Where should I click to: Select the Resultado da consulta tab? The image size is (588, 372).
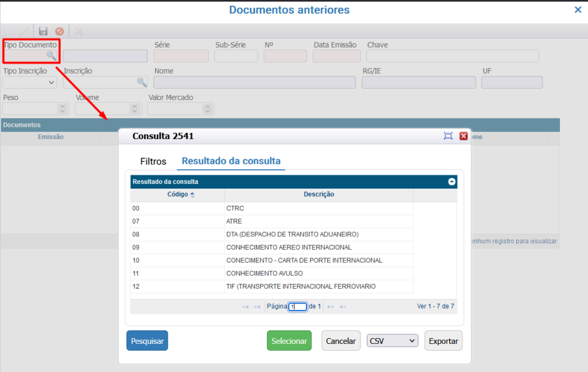[231, 161]
